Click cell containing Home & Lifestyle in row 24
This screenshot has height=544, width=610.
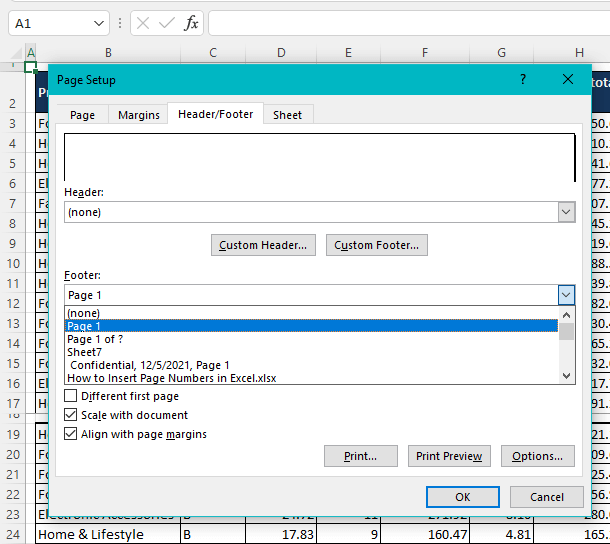[x=108, y=534]
